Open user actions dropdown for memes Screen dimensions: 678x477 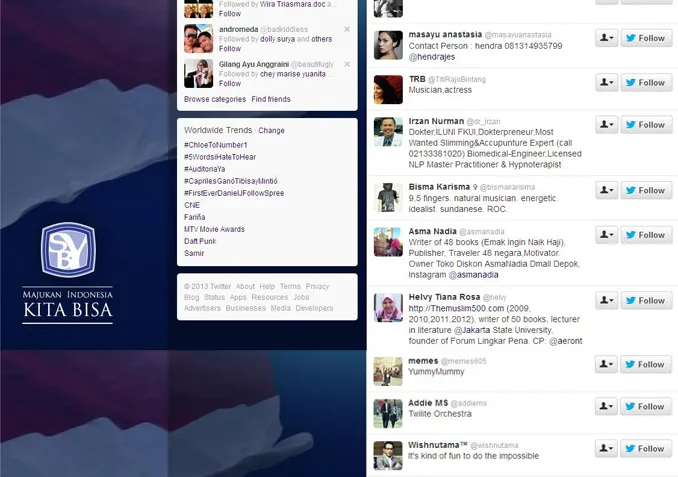[606, 365]
